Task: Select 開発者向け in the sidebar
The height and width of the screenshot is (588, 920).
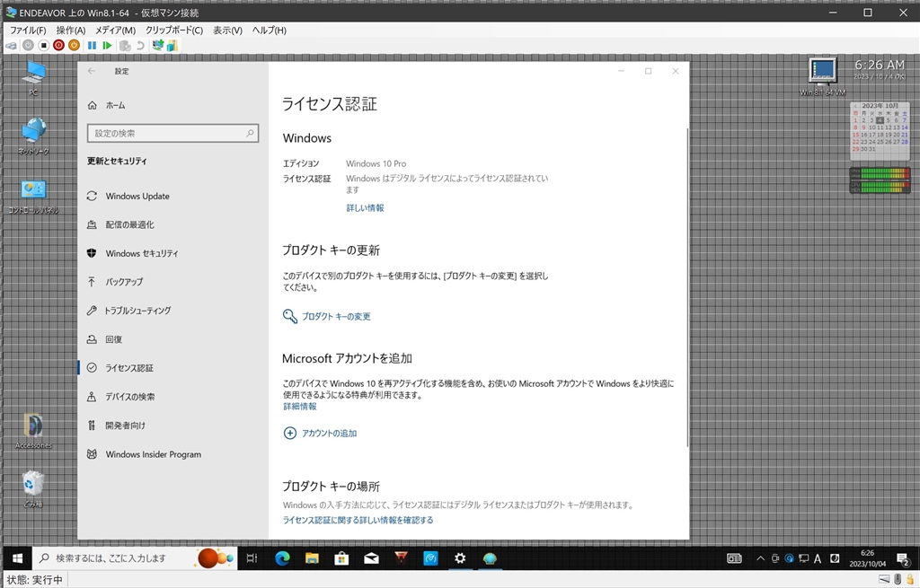Action: (173, 426)
